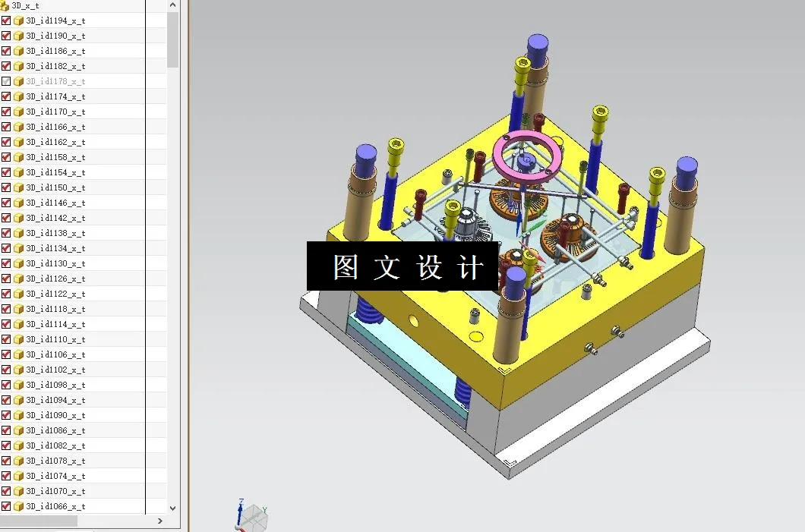Click the part icon for 3D_id1086_x_t
This screenshot has height=532, width=805.
[17, 430]
